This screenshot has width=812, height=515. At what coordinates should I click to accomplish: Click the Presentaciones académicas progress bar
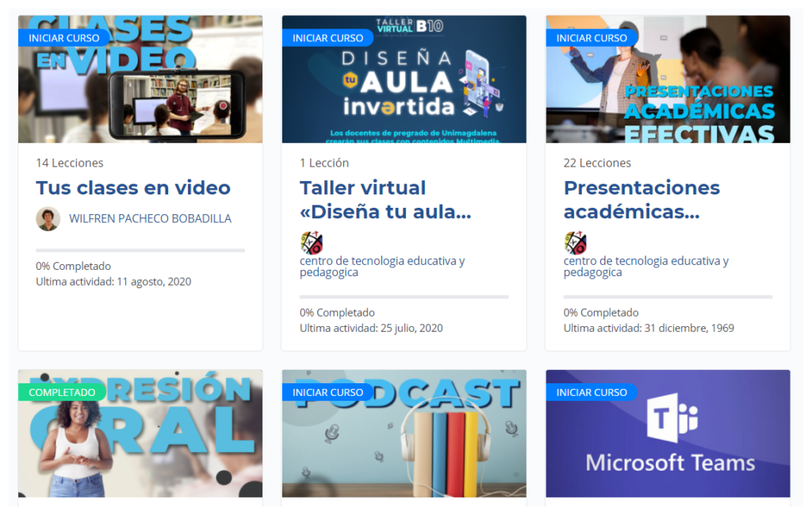[x=668, y=297]
